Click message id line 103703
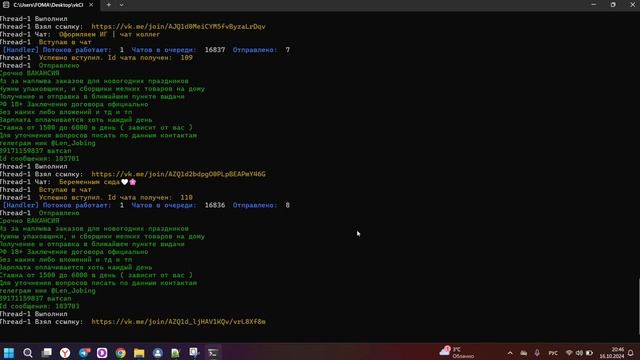 40,306
